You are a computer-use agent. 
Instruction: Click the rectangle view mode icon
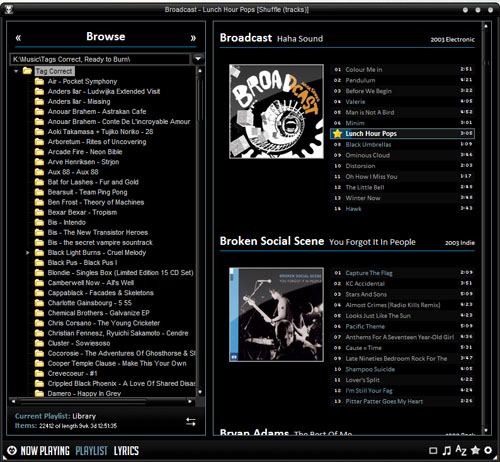(433, 451)
